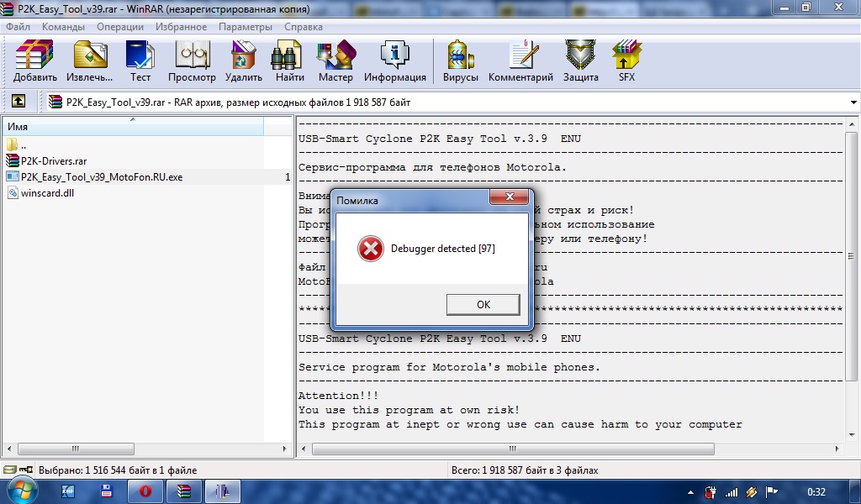Go up one folder level arrow button

coord(18,102)
